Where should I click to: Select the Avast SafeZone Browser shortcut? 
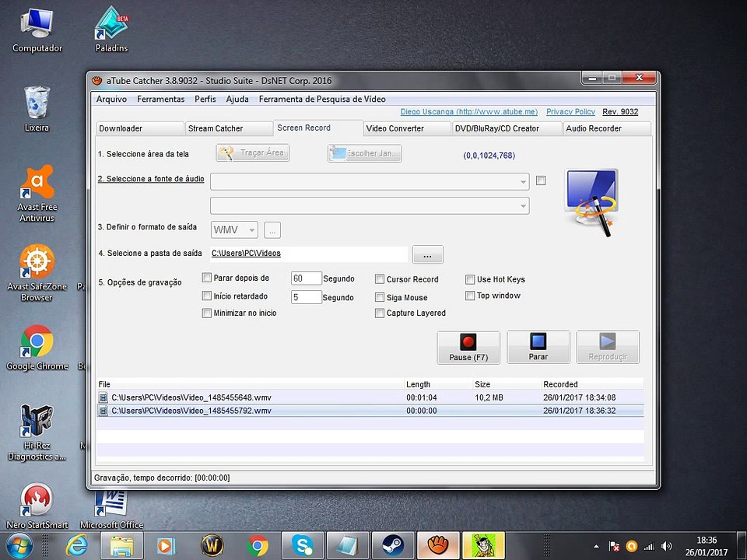(37, 272)
